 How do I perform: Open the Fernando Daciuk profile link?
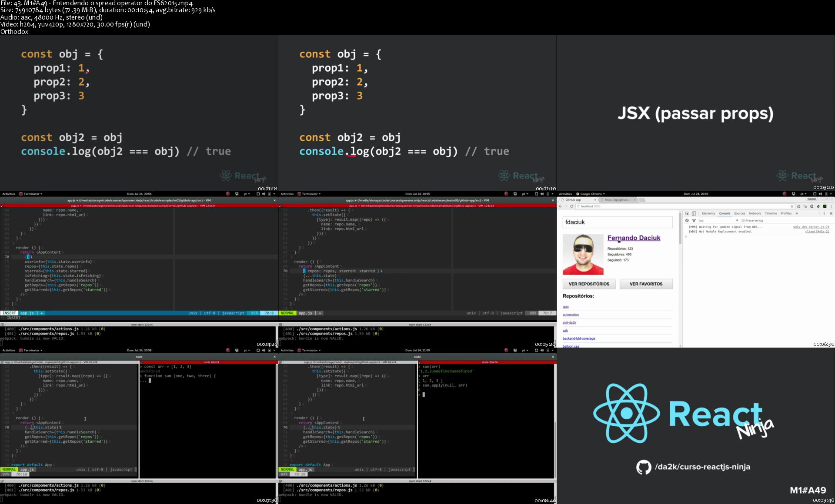634,238
